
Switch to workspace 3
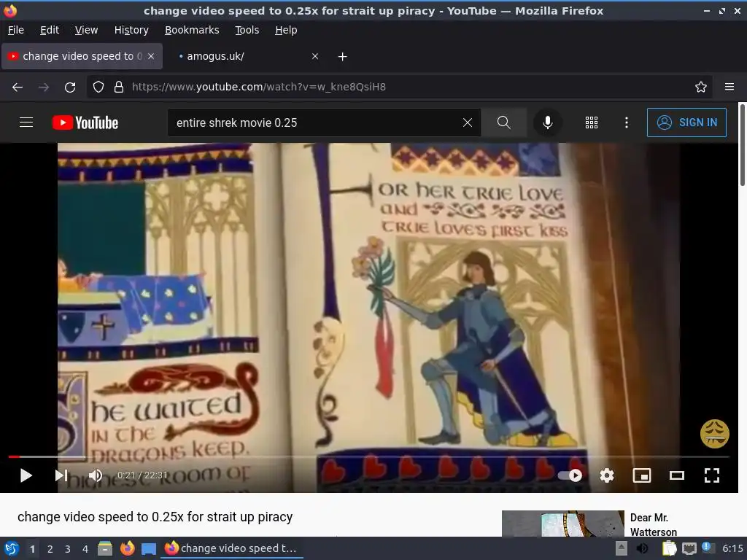tap(68, 549)
